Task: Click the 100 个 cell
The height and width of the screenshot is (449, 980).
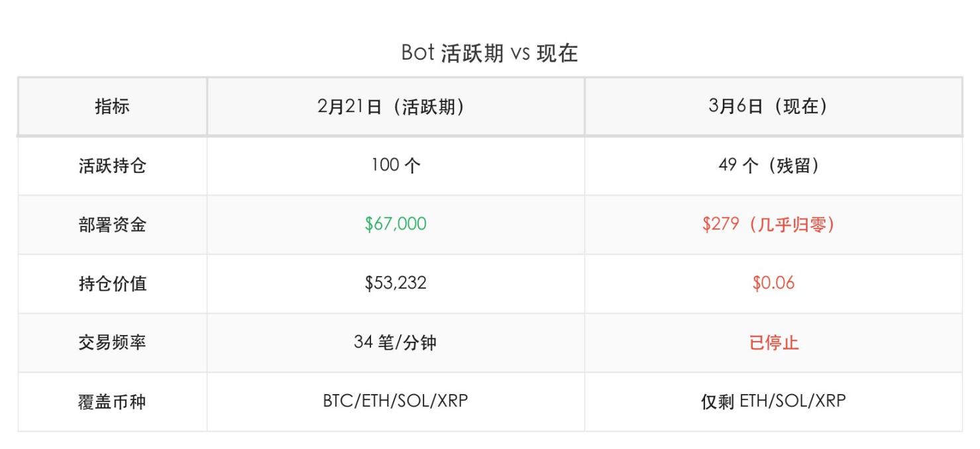Action: tap(395, 166)
